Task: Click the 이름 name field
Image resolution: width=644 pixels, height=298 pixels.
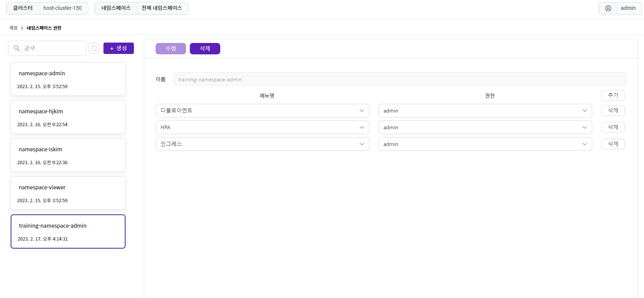Action: 400,79
